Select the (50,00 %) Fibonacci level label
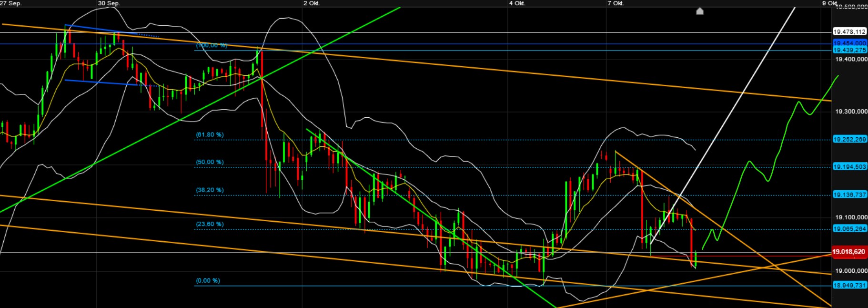 point(210,162)
